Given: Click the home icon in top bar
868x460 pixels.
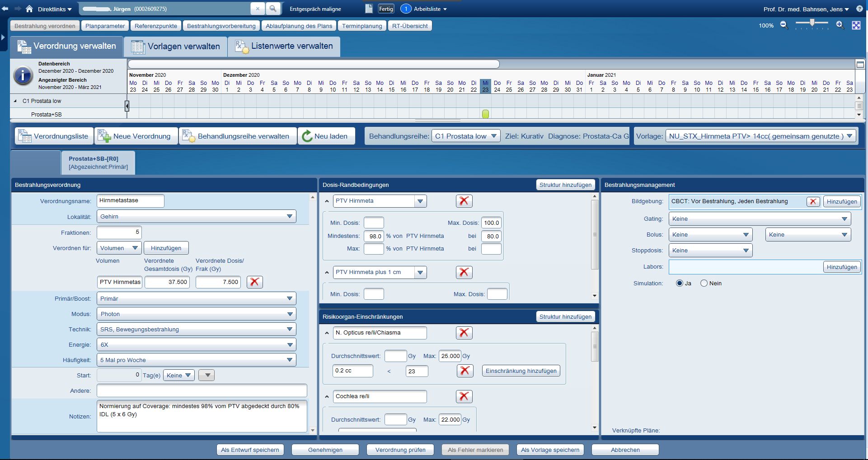Looking at the screenshot, I should (29, 9).
